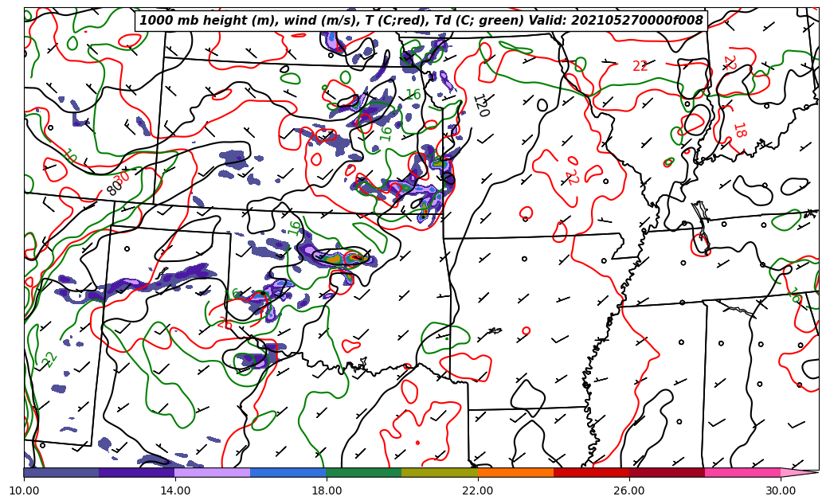The image size is (826, 504).
Task: Click the map title text at top
Action: tap(421, 21)
